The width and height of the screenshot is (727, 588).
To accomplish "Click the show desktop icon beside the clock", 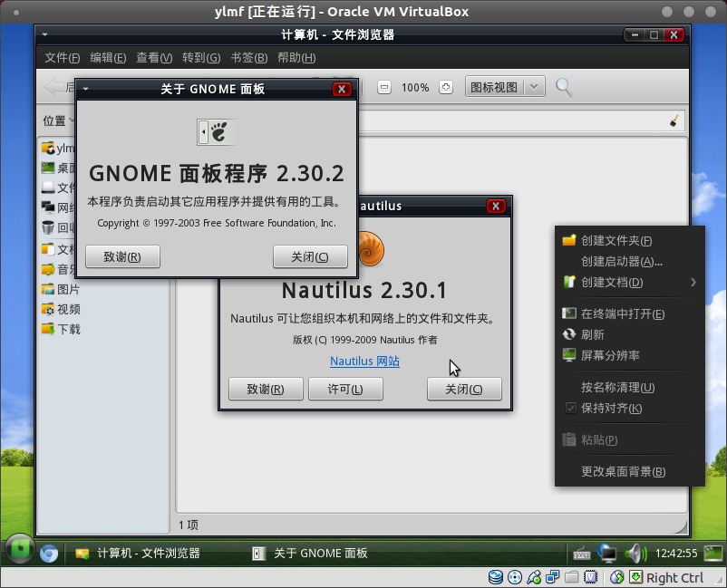I will pos(713,553).
